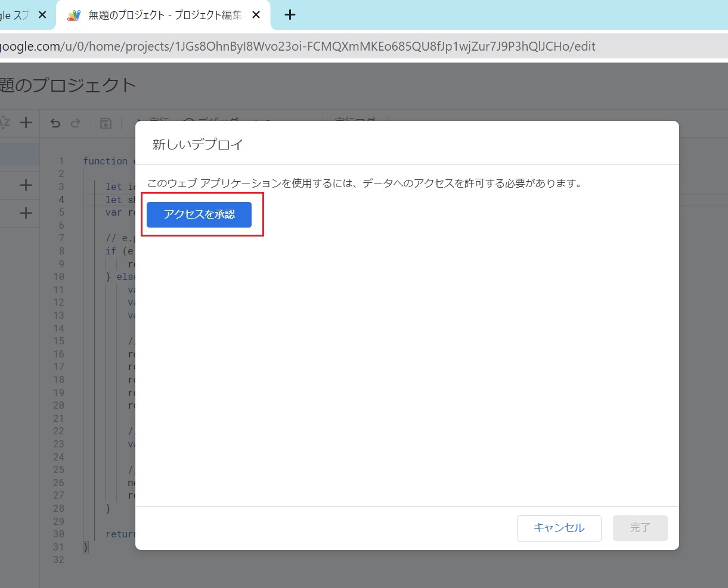Click line number 1 in the gutter
728x588 pixels.
[x=61, y=161]
